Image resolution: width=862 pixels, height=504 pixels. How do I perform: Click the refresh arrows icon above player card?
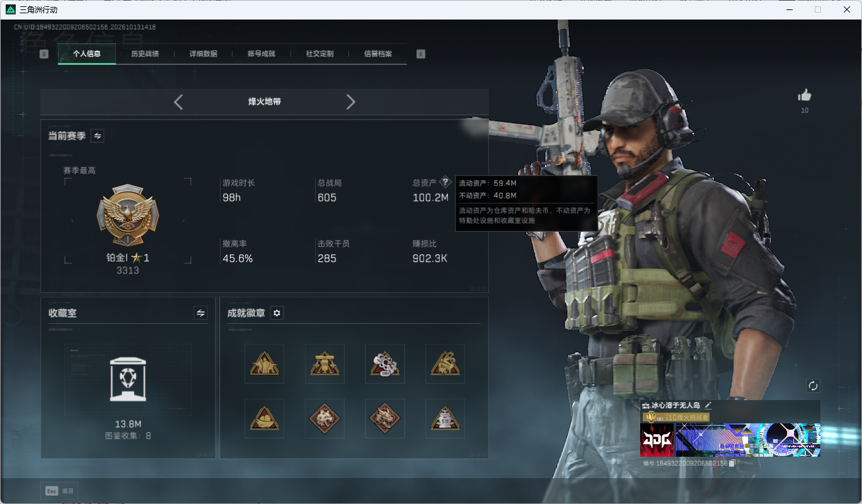[813, 386]
